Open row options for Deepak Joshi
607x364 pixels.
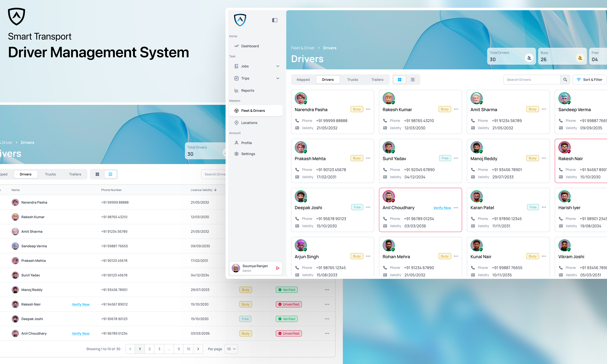click(327, 319)
